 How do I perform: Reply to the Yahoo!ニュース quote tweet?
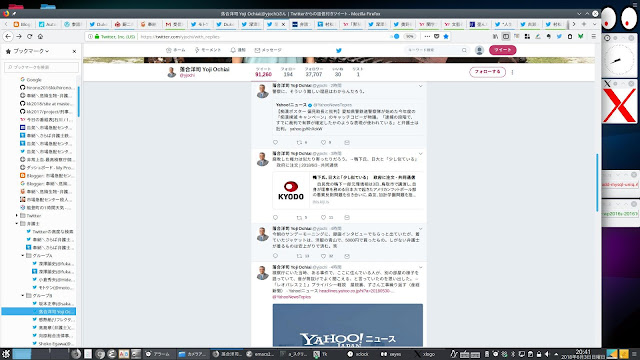275,142
